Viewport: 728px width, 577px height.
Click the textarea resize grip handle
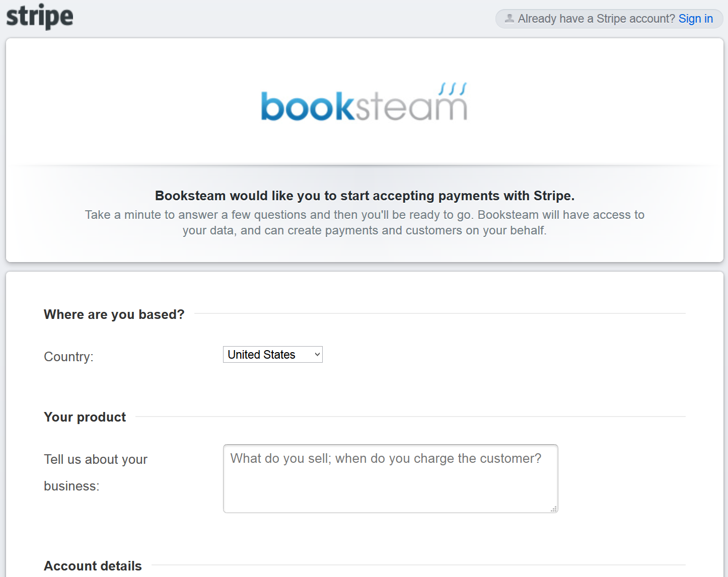pos(554,509)
